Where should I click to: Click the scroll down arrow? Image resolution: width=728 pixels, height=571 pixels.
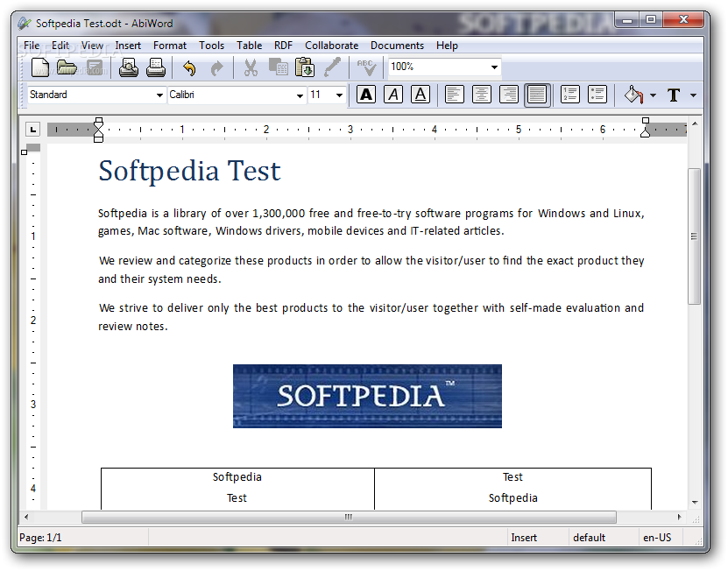tap(695, 503)
